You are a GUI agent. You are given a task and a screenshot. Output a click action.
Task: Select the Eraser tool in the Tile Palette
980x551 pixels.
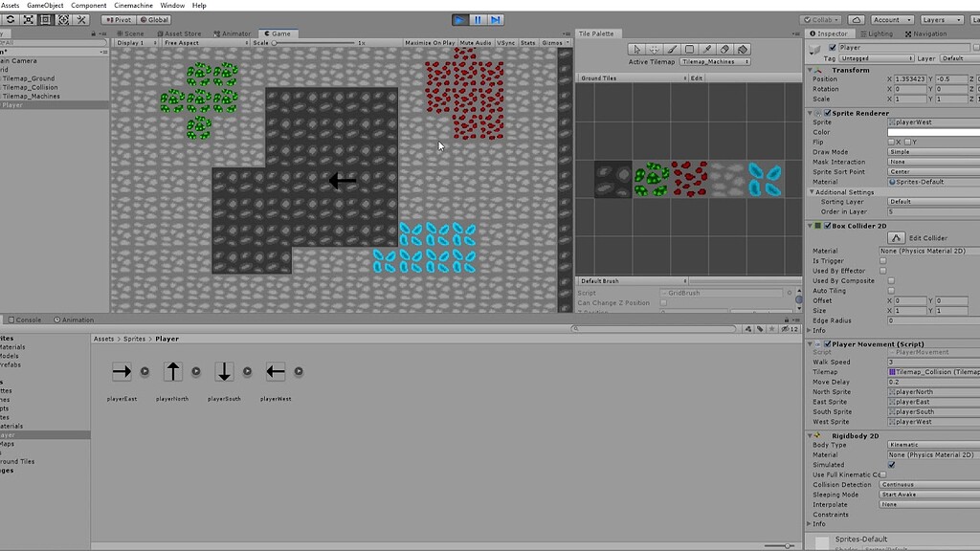[x=724, y=49]
